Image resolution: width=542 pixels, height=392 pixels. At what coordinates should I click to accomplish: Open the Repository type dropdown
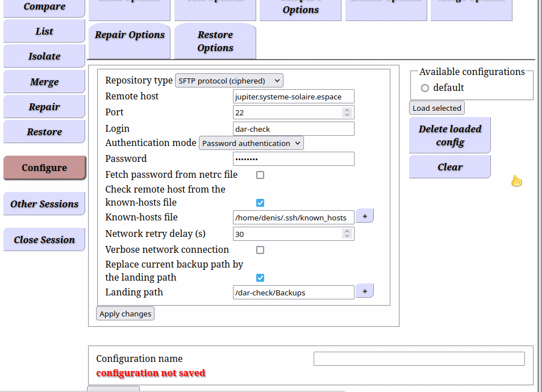coord(229,81)
